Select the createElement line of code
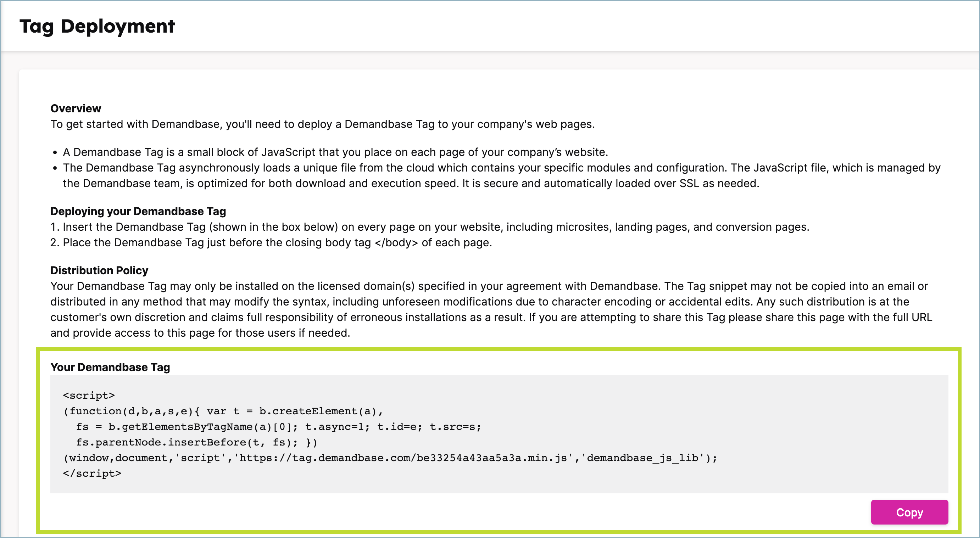 click(x=224, y=411)
